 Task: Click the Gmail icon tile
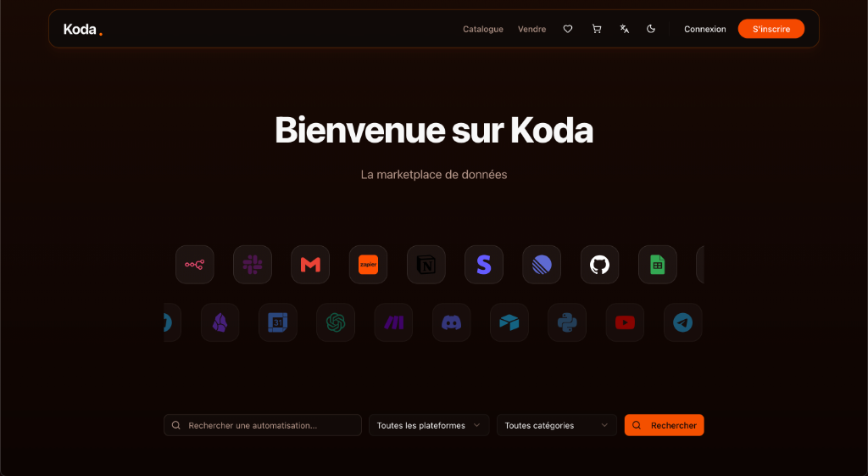click(310, 265)
